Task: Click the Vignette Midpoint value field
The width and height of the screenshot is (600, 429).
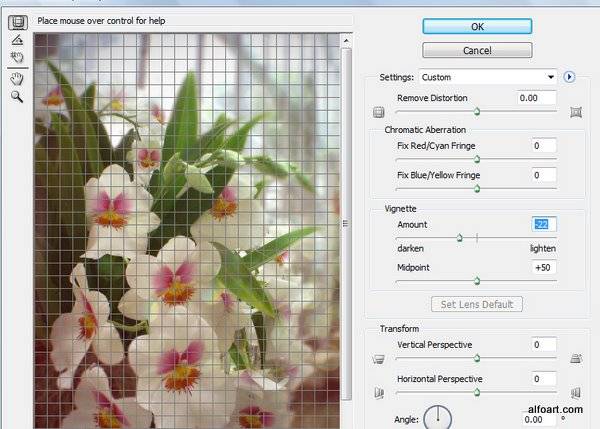Action: (543, 267)
